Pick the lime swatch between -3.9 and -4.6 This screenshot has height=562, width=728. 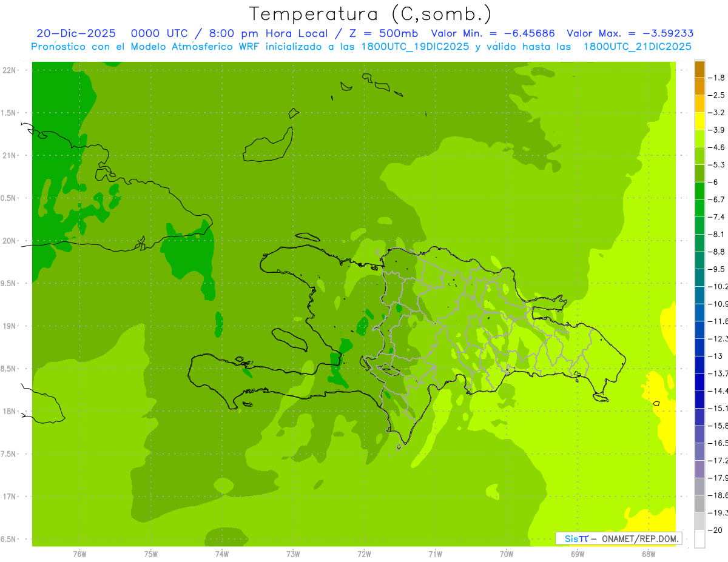(699, 139)
